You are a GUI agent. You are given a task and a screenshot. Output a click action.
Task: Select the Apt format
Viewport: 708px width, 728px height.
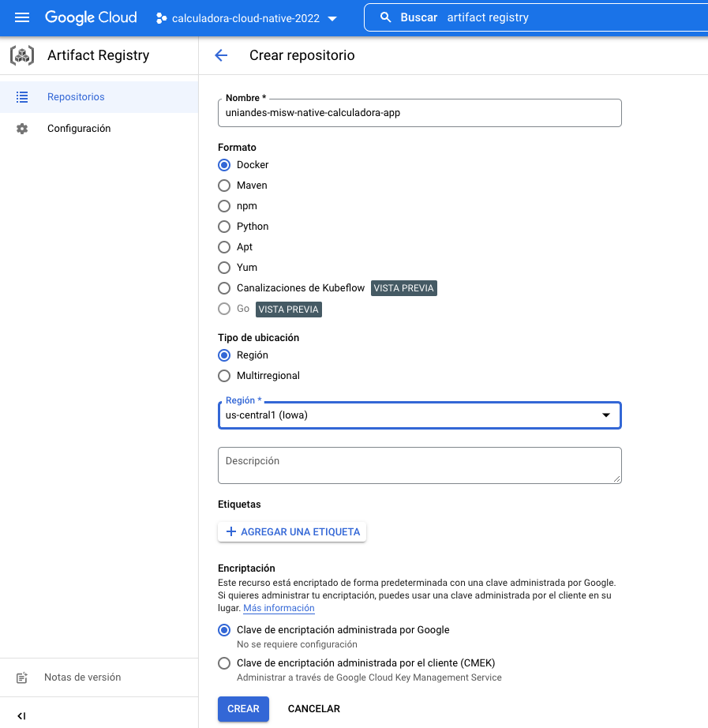(224, 246)
